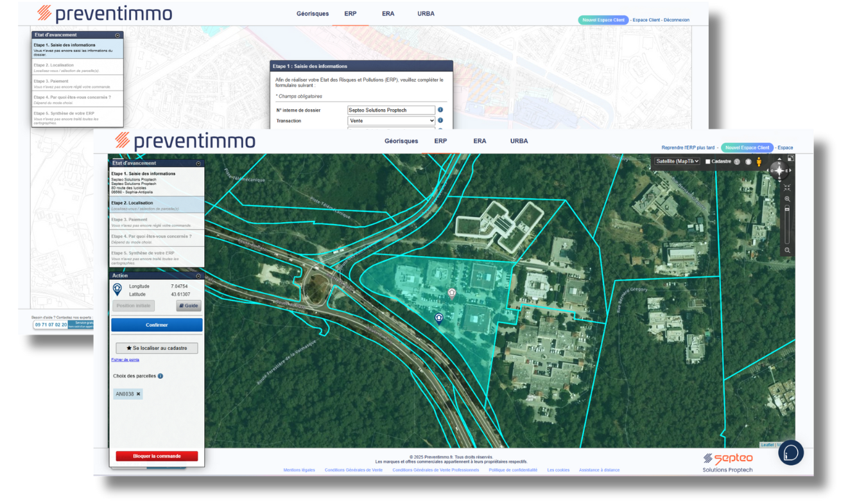Pan map north with compass up arrow
The height and width of the screenshot is (504, 857).
(779, 160)
